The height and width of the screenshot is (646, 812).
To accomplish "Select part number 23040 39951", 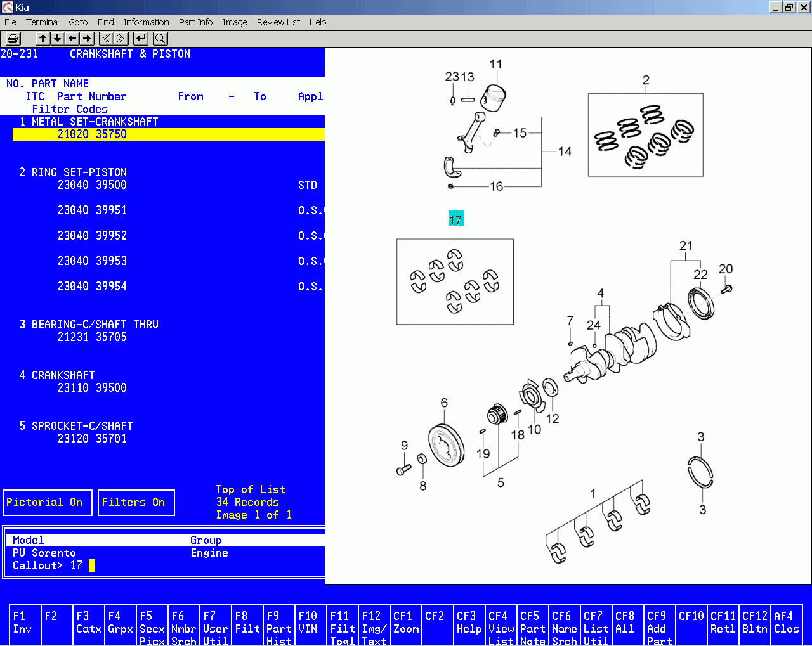I will coord(92,210).
